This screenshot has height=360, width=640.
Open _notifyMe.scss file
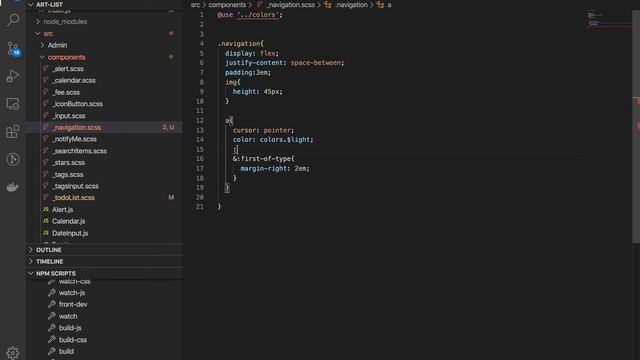point(75,139)
